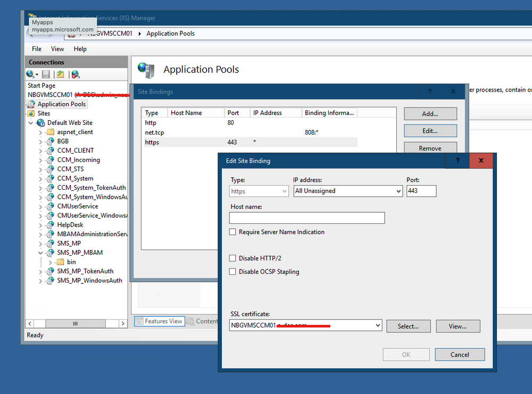Expand the BGB tree node
532x394 pixels.
[x=40, y=141]
